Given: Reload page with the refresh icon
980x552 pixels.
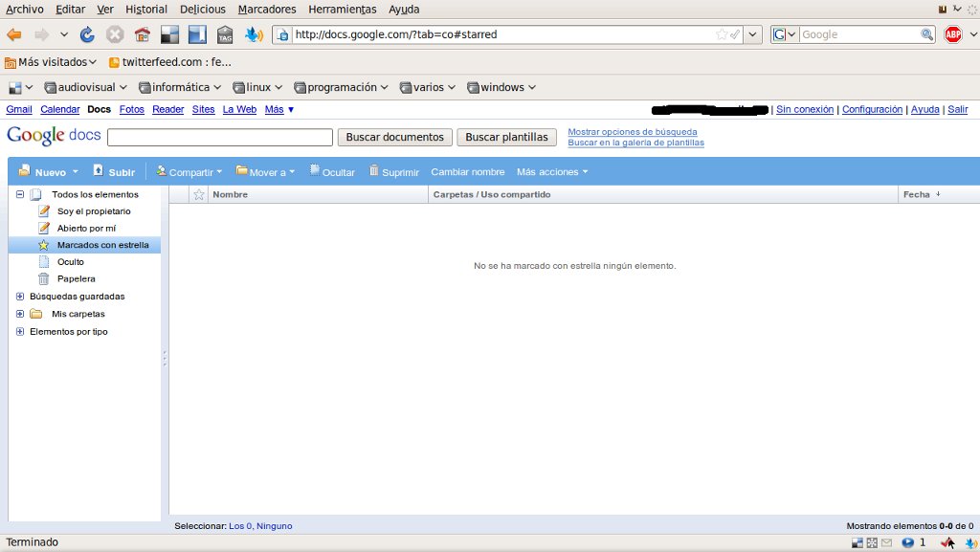Looking at the screenshot, I should [x=87, y=34].
